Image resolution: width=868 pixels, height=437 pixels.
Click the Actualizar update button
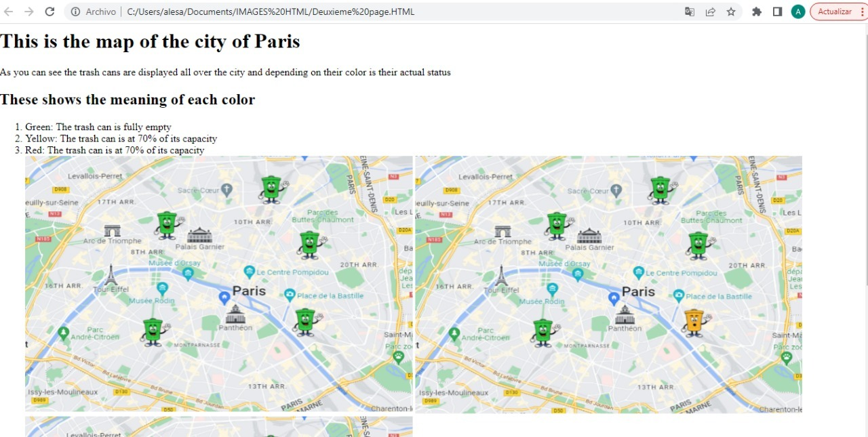point(834,12)
